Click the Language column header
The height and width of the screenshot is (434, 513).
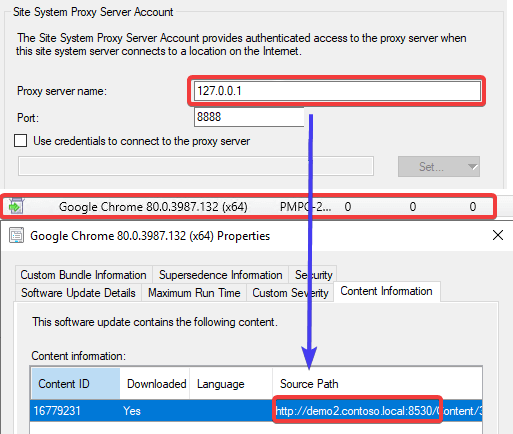(x=231, y=384)
